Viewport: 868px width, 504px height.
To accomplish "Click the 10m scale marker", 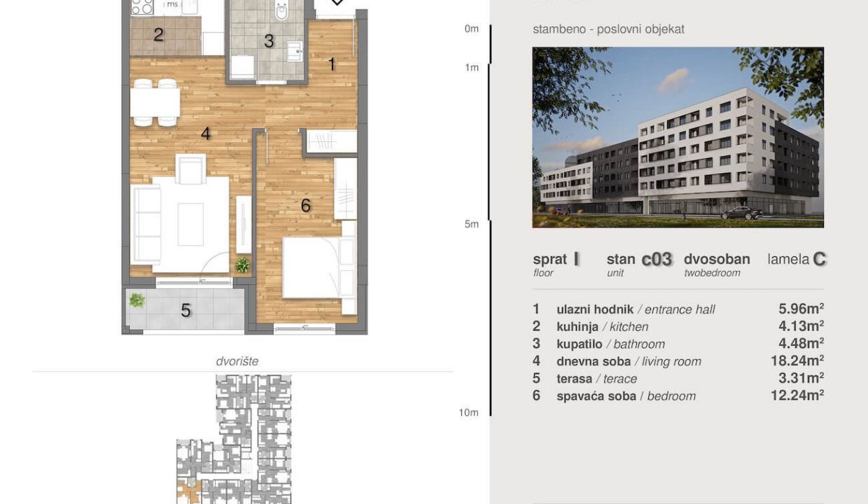I will coord(469,412).
